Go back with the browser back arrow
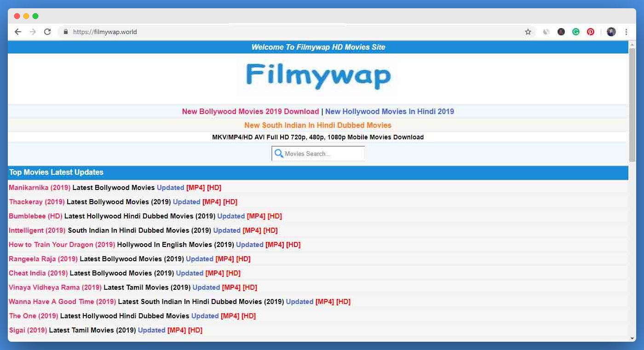 18,32
